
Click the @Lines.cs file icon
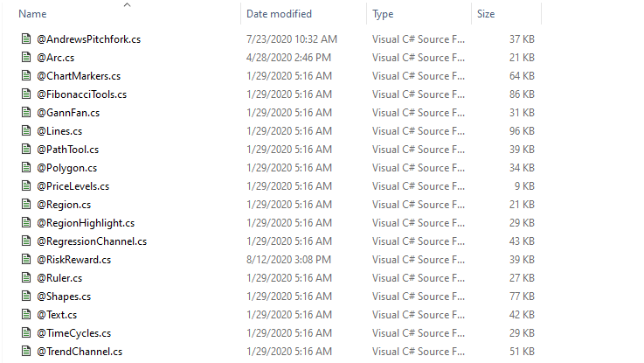pos(26,131)
